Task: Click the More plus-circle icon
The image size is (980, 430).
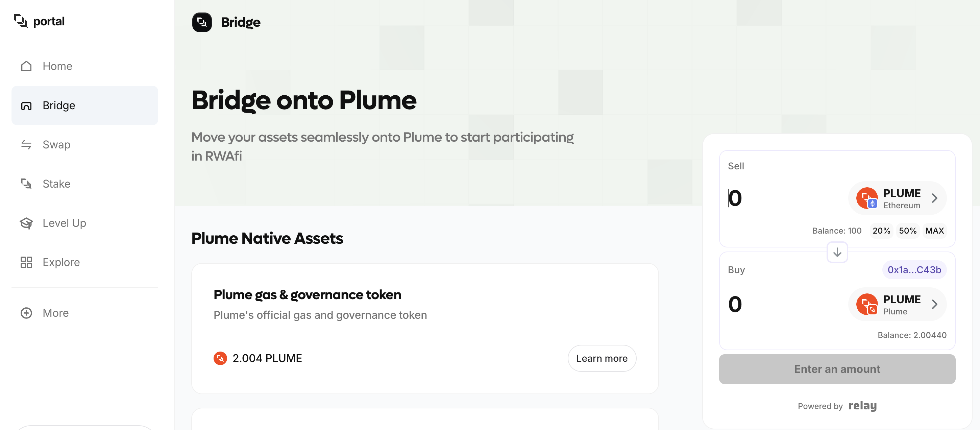Action: 26,313
